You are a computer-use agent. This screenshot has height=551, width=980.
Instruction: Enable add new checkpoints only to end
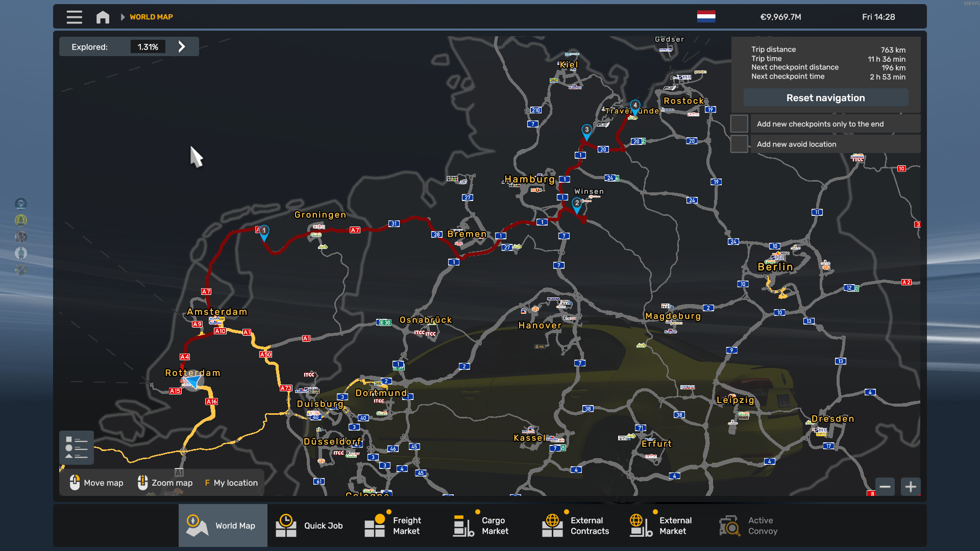click(x=739, y=123)
